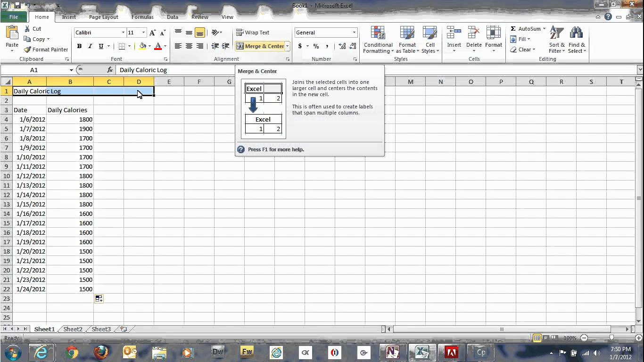644x362 pixels.
Task: Expand the Conditional Formatting menu
Action: pos(378,39)
